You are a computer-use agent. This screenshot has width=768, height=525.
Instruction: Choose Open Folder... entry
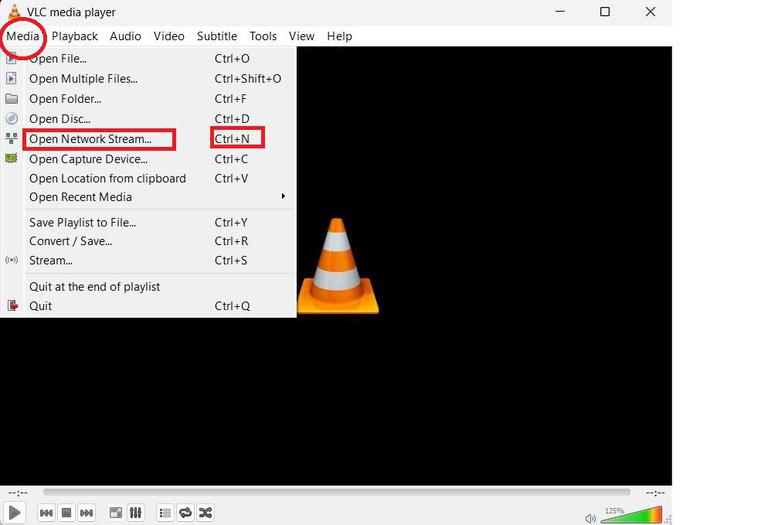(148, 99)
